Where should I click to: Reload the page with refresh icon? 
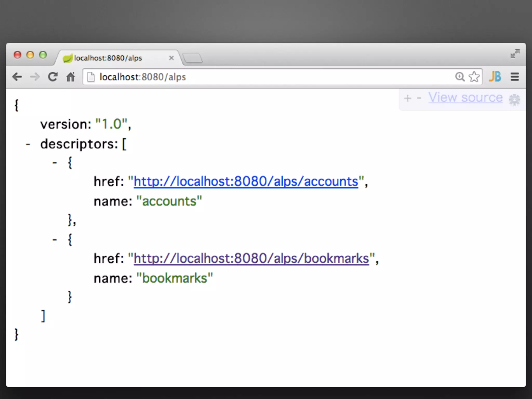pyautogui.click(x=53, y=77)
